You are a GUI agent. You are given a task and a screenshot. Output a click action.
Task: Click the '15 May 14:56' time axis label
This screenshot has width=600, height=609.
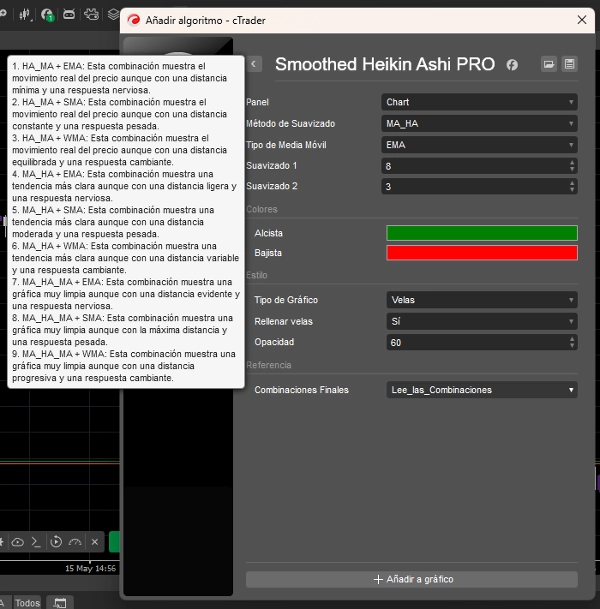(x=90, y=569)
